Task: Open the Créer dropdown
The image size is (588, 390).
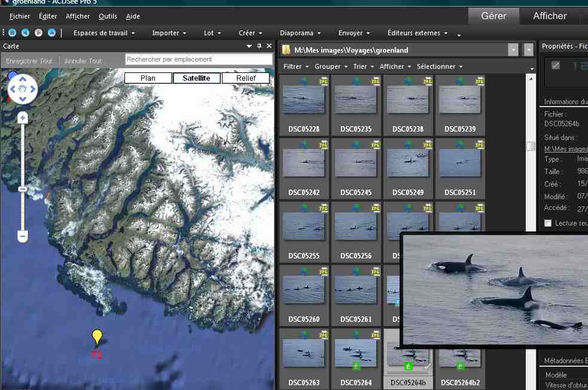Action: (x=251, y=33)
